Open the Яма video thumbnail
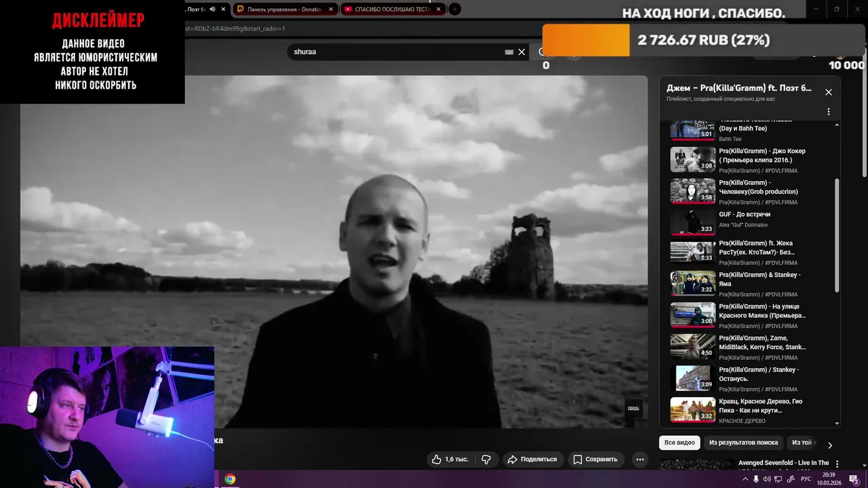The width and height of the screenshot is (868, 488). (692, 283)
